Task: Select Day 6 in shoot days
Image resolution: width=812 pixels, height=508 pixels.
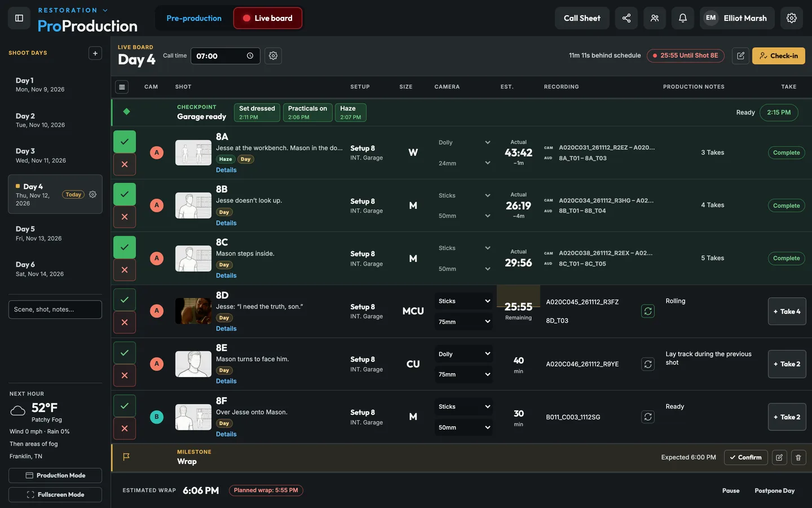Action: (x=55, y=269)
